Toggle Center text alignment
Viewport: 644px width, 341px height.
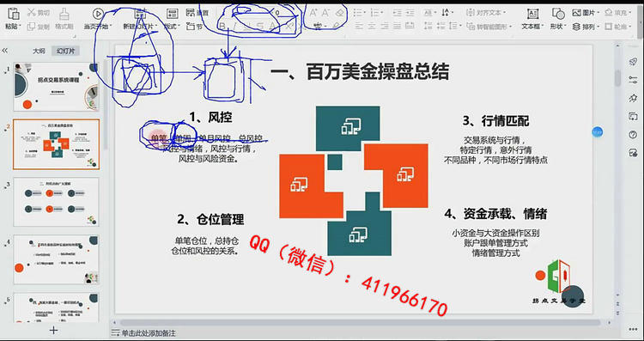click(371, 27)
